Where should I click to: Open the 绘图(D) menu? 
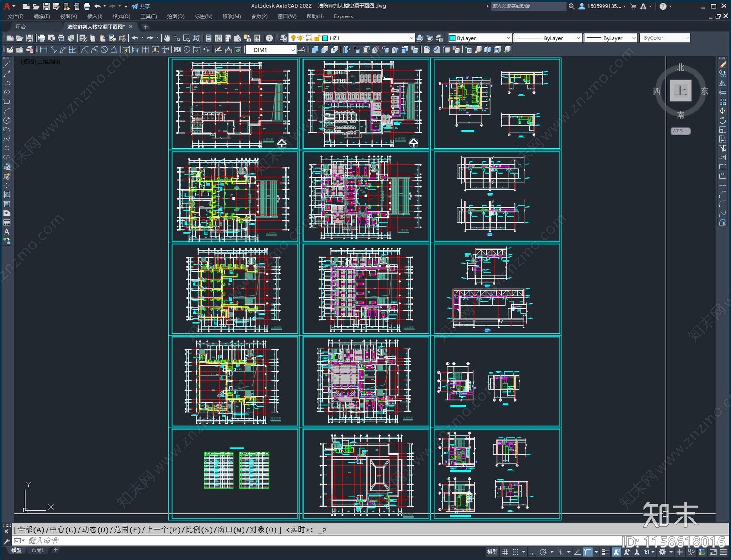(x=175, y=16)
